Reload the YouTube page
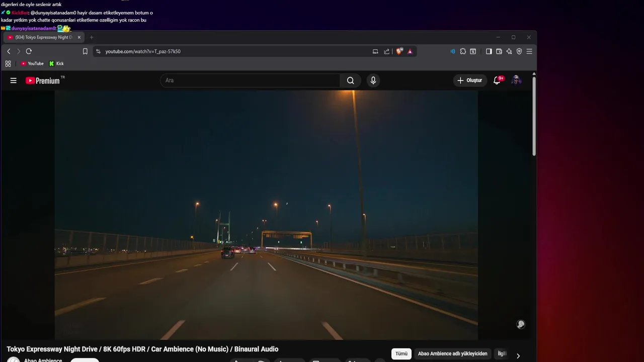Screen dimensions: 644x362 click(29, 51)
